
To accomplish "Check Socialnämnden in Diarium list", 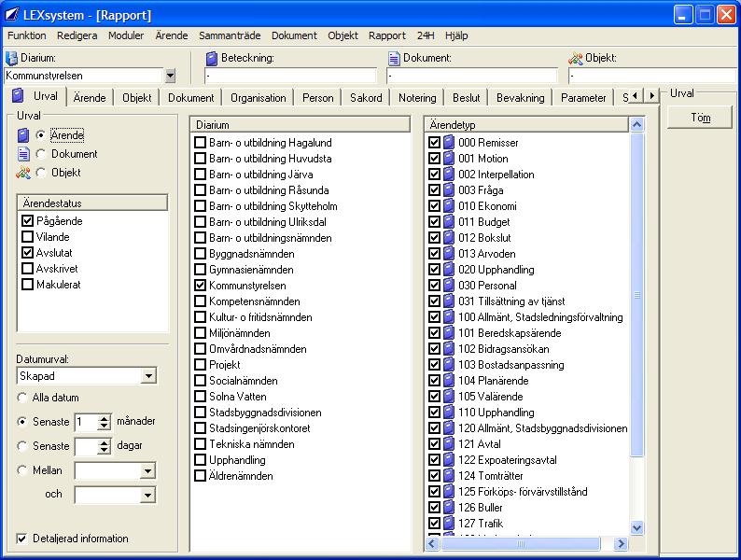I will 201,381.
